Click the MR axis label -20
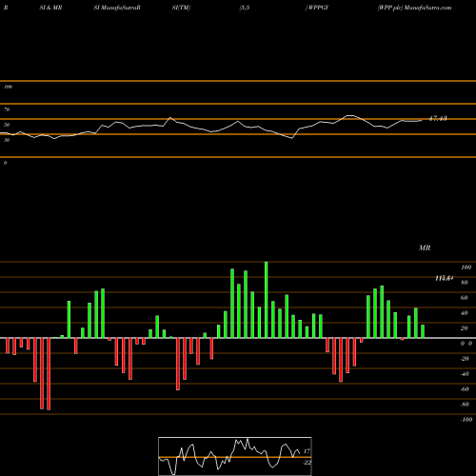This screenshot has width=476, height=476. (x=465, y=359)
